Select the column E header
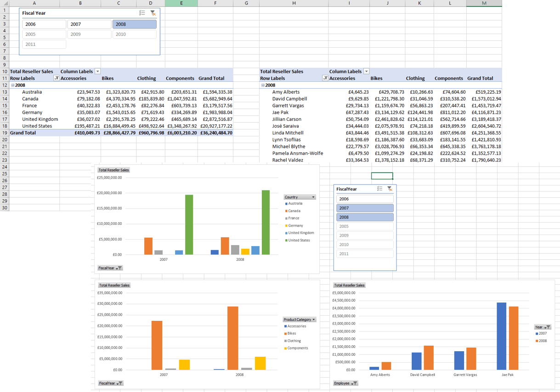560x392 pixels. pos(181,3)
